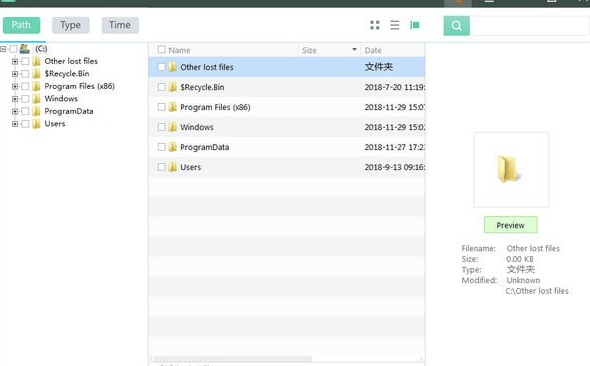Click the Preview button
590x366 pixels.
511,225
